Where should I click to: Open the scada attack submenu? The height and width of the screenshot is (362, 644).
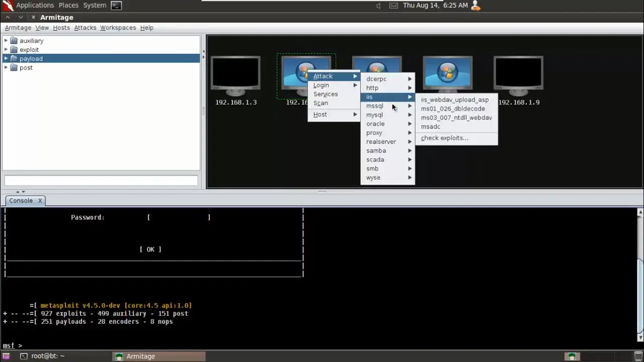click(x=388, y=160)
